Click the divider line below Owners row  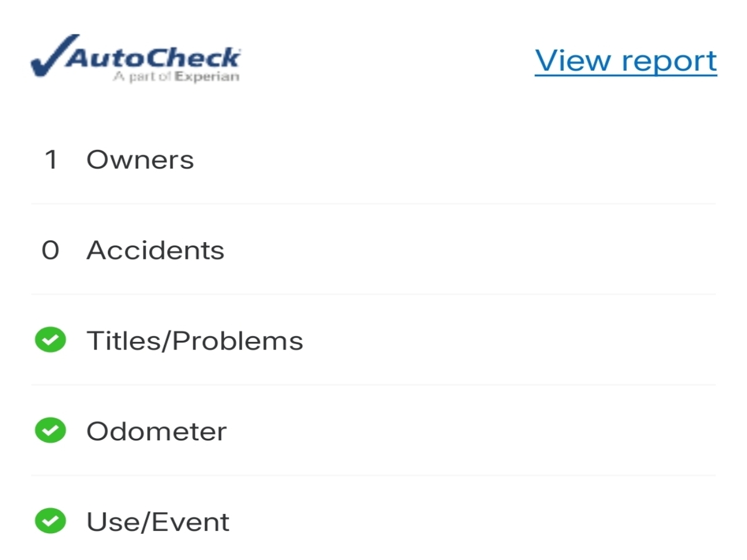373,204
